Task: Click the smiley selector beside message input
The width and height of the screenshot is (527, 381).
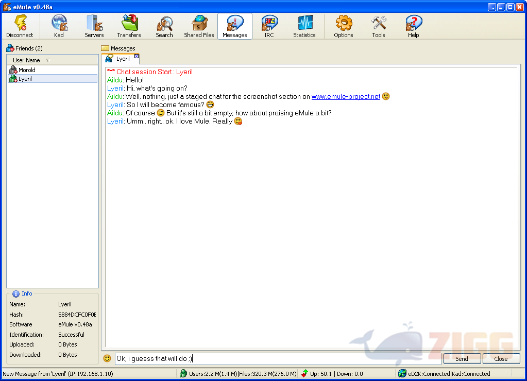Action: tap(107, 358)
